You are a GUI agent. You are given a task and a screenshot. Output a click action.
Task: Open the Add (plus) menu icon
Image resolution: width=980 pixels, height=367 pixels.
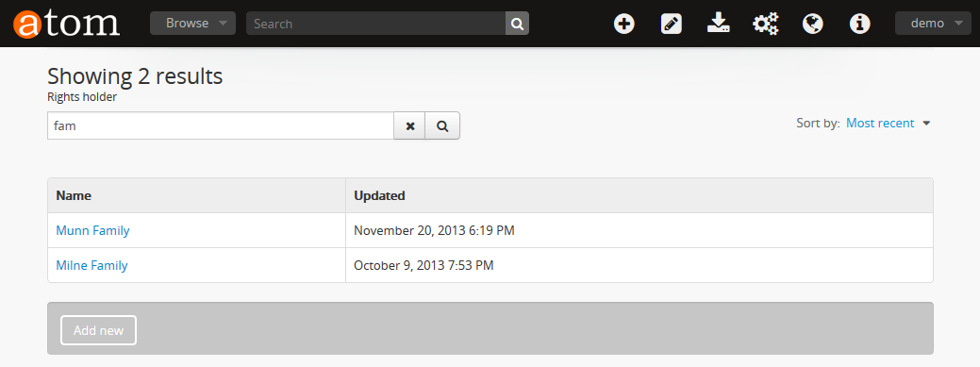(623, 24)
